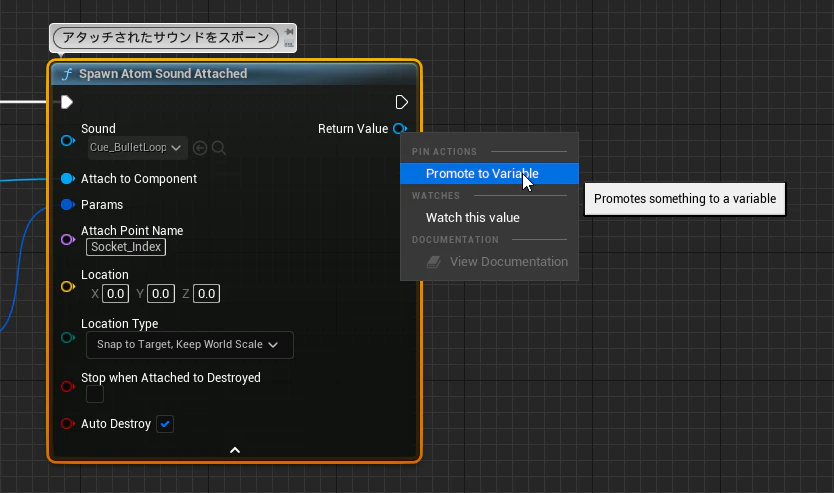Toggle Stop when Attached to Destroyed checkbox

(x=95, y=395)
